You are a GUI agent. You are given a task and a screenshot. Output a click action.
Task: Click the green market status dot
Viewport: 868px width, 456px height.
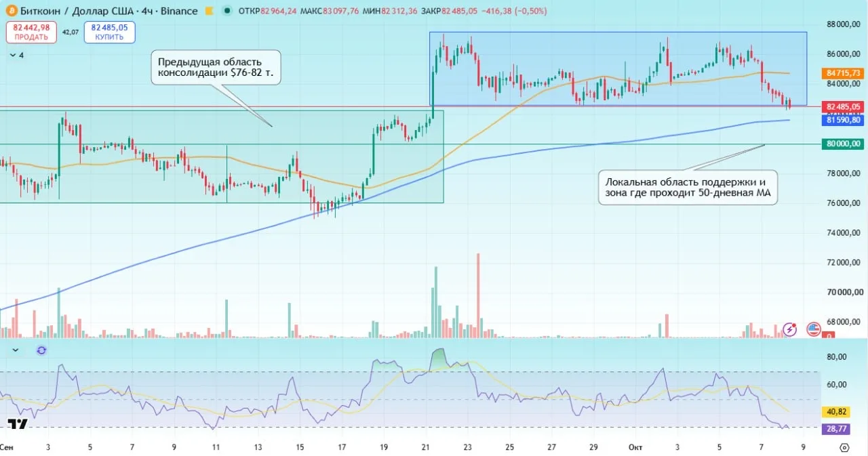(x=226, y=11)
